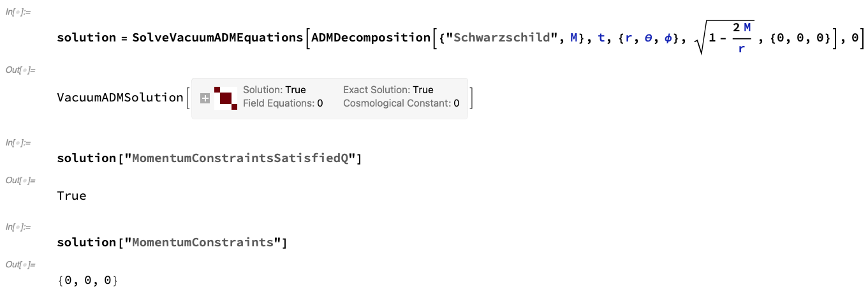
Task: Click the dark red matrix plot thumbnail
Action: (x=226, y=98)
